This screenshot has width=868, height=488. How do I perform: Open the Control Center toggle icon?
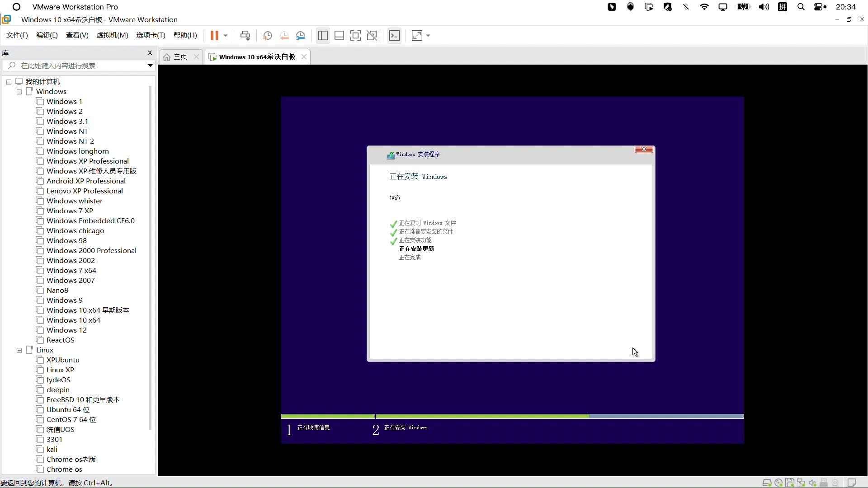coord(820,7)
